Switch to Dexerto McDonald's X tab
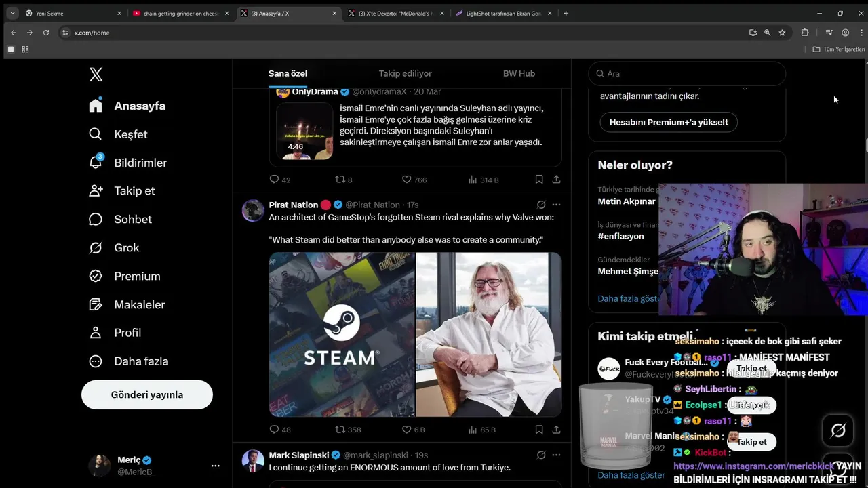 pos(396,13)
